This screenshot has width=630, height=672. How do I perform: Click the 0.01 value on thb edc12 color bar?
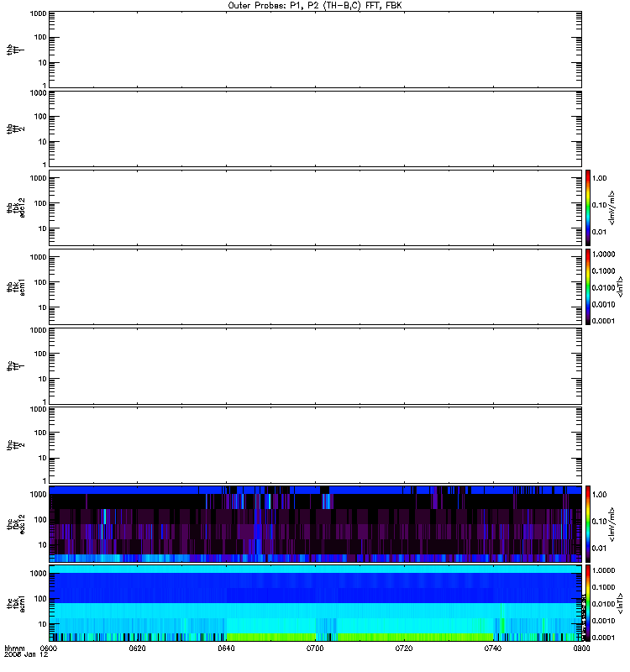click(599, 232)
